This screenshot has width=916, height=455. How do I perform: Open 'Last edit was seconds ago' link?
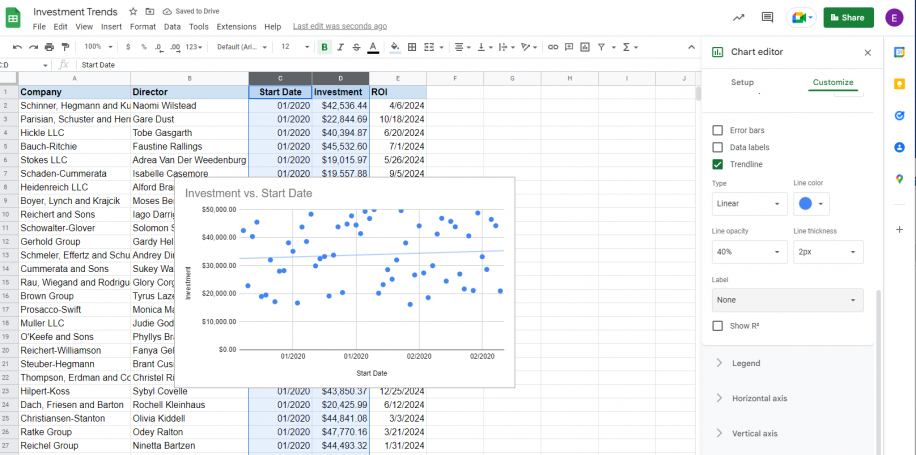point(339,26)
